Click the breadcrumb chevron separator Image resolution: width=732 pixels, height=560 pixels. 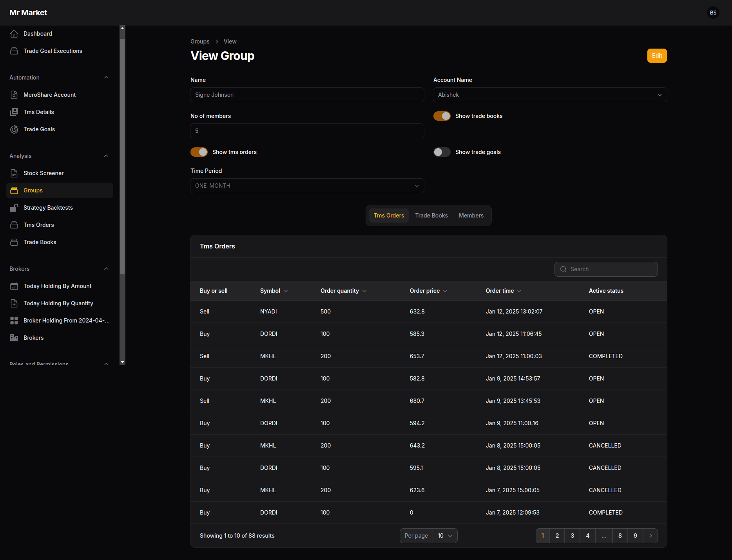click(217, 42)
